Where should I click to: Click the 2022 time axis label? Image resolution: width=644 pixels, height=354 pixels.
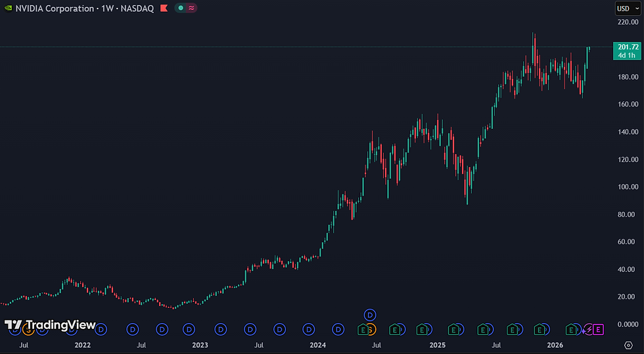83,345
